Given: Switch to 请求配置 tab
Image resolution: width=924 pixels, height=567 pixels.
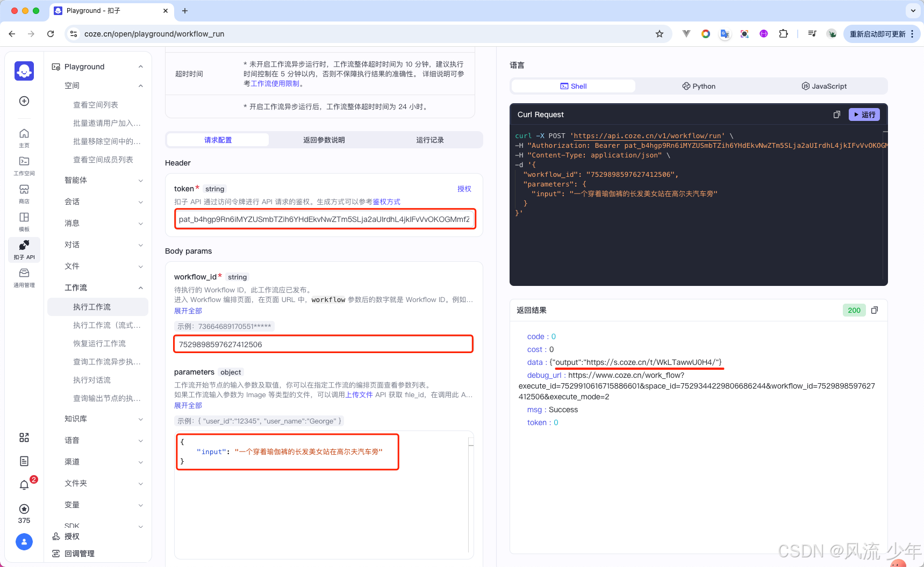Looking at the screenshot, I should 218,140.
